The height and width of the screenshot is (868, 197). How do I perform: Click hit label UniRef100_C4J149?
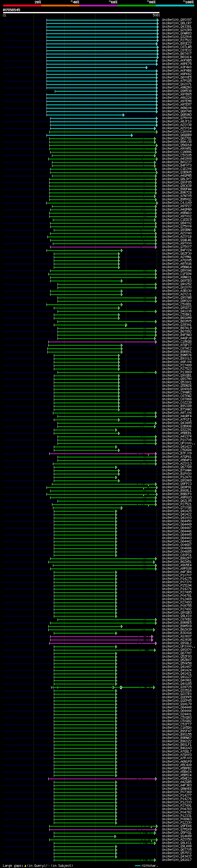click(x=177, y=203)
